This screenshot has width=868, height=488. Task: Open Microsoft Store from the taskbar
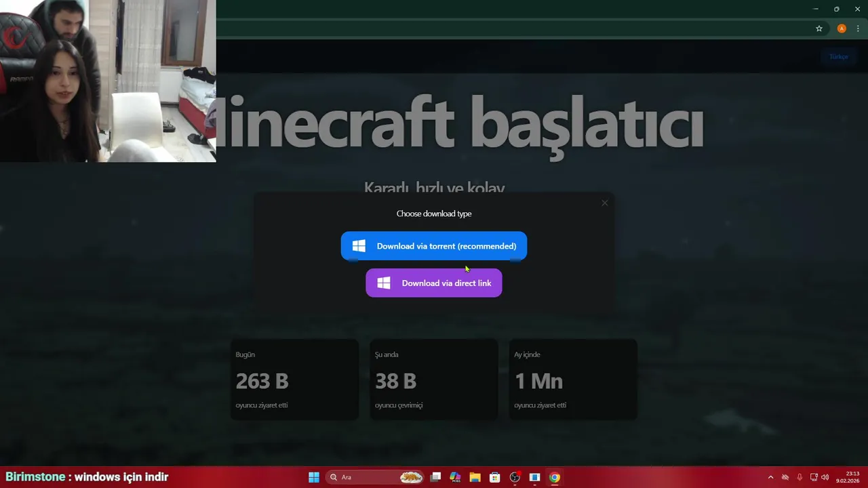pos(495,477)
